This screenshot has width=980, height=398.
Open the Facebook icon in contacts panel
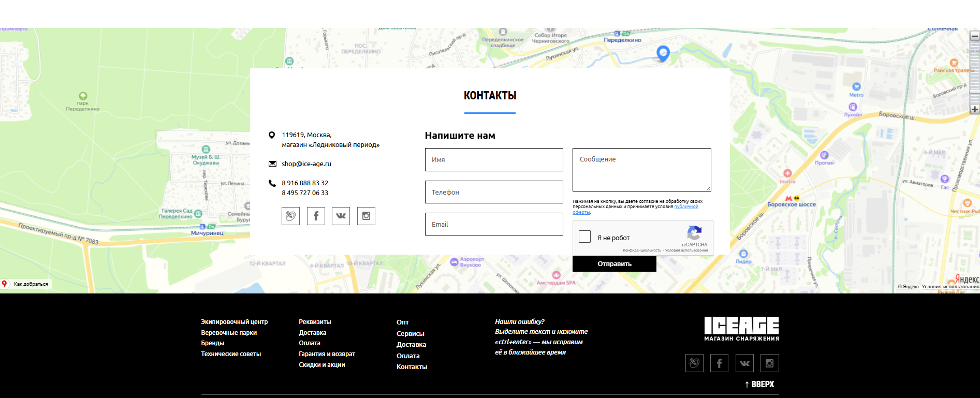(x=316, y=216)
